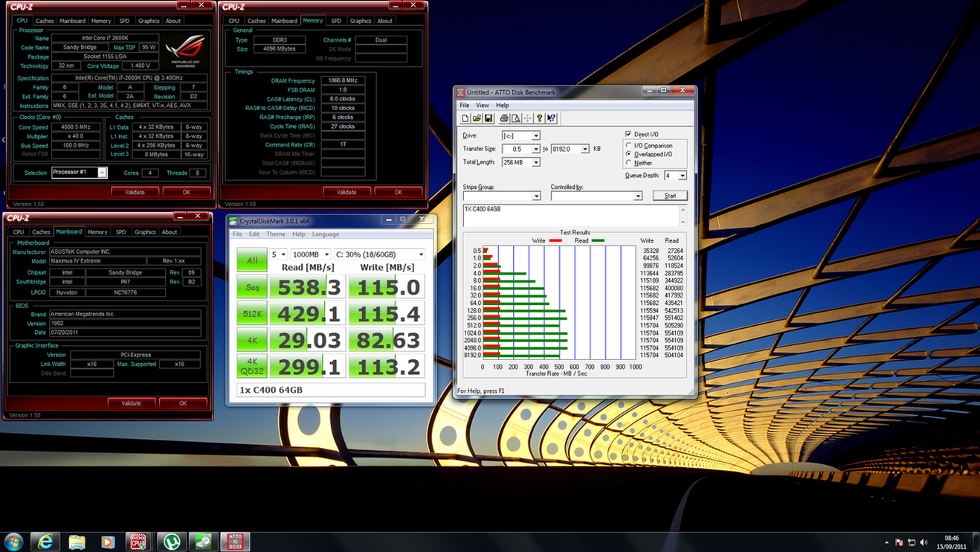Open file icon in ATTO toolbar
Image resolution: width=980 pixels, height=552 pixels.
(x=477, y=118)
